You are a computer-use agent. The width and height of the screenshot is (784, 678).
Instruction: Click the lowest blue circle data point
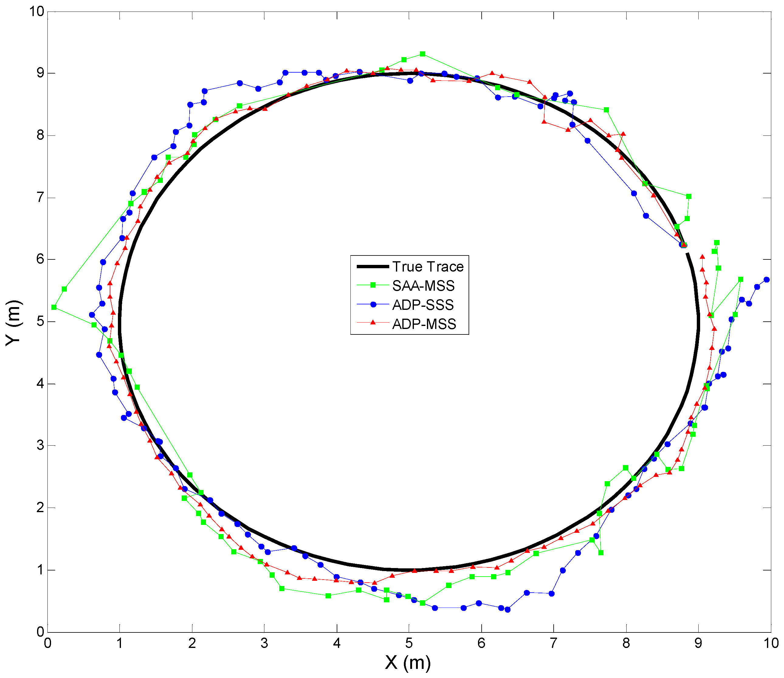(508, 610)
